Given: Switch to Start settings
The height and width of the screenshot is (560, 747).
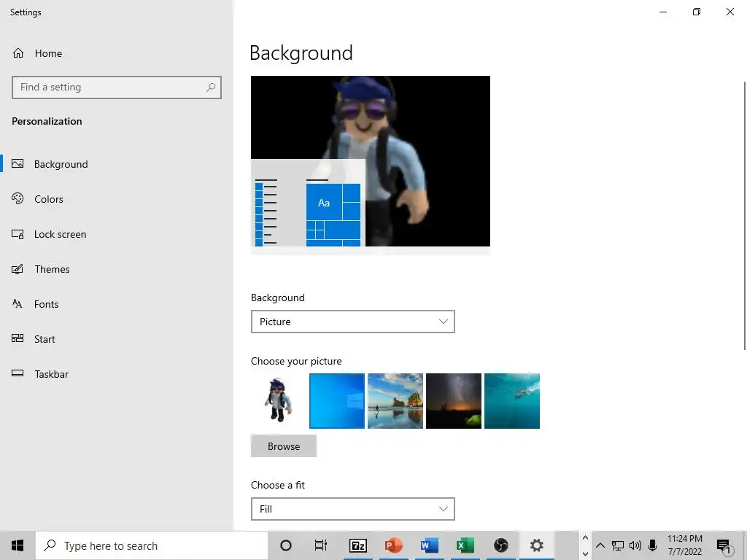Looking at the screenshot, I should (116, 339).
